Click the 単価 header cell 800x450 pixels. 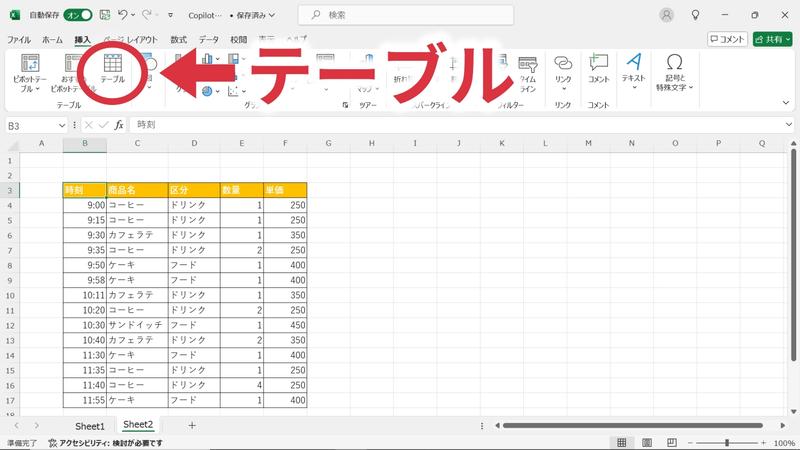tap(285, 190)
